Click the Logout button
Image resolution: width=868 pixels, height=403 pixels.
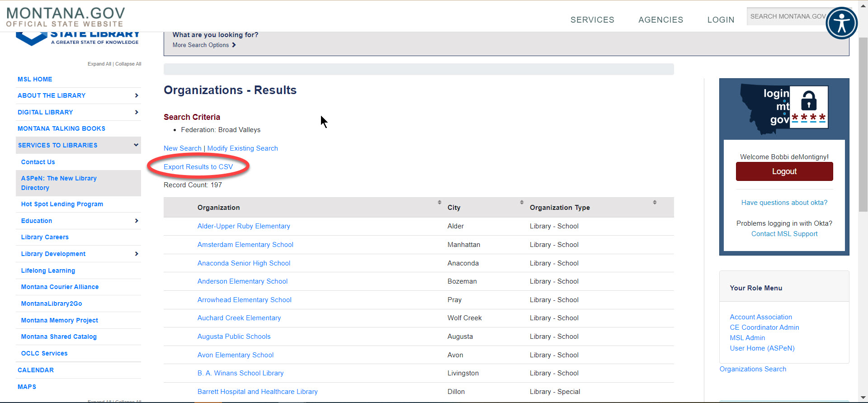tap(784, 171)
